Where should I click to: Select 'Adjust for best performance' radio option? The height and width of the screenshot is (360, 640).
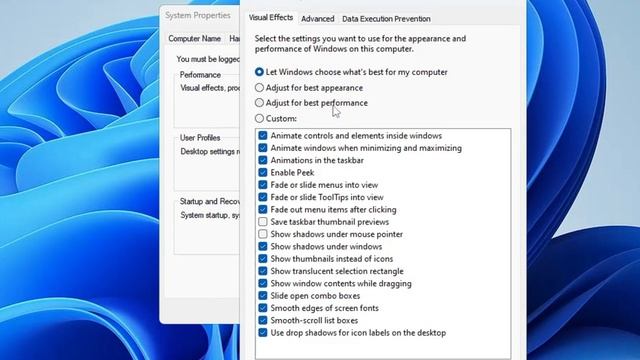[259, 102]
